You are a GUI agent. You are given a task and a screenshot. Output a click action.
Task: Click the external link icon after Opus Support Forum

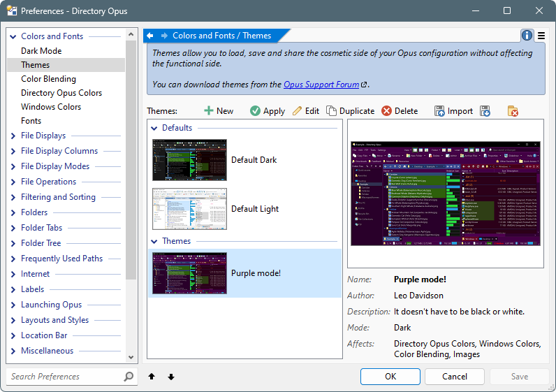click(364, 85)
